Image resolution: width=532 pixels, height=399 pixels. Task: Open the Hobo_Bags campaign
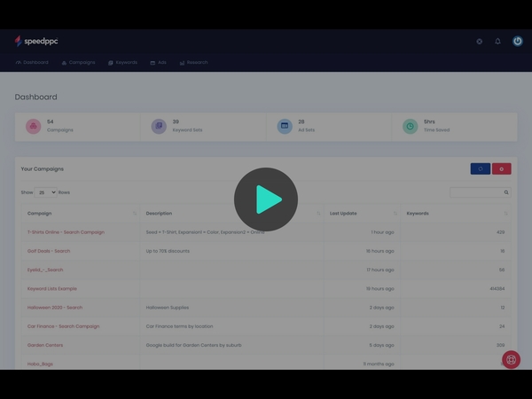40,364
